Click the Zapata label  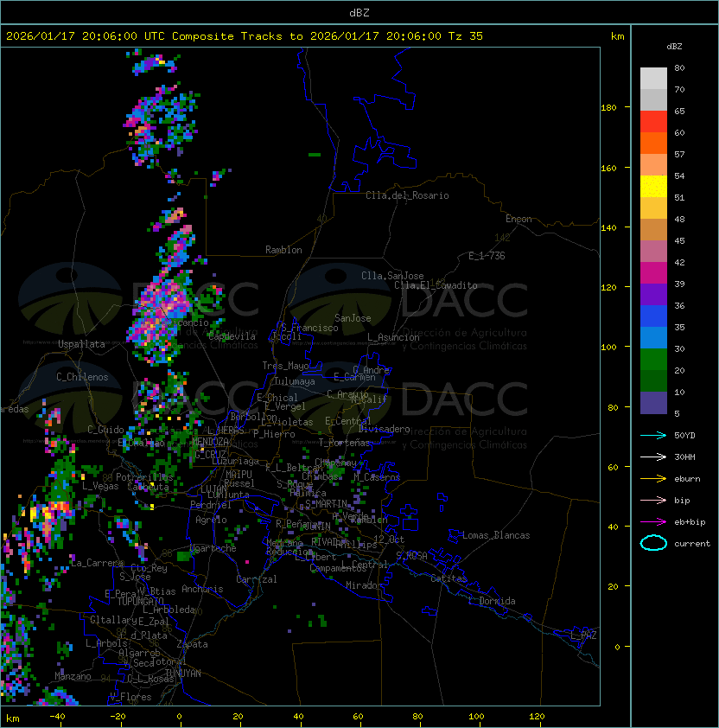coord(192,644)
